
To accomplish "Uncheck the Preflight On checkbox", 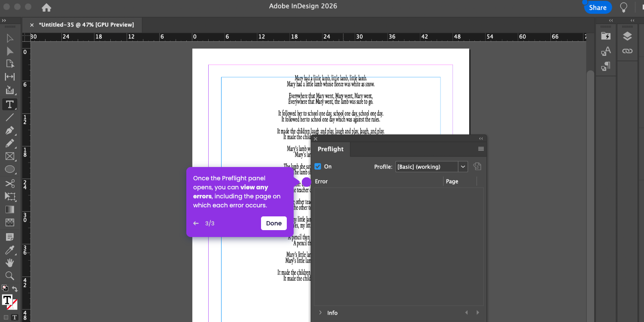I will coord(318,167).
